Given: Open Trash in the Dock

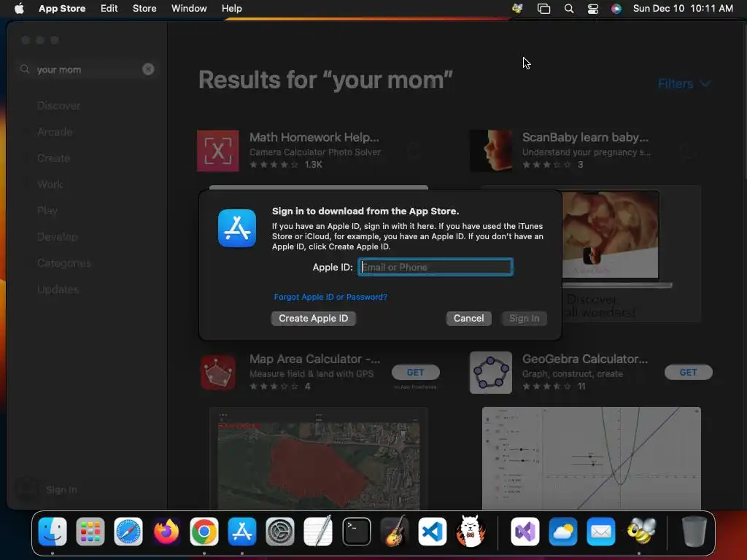Looking at the screenshot, I should click(x=694, y=532).
